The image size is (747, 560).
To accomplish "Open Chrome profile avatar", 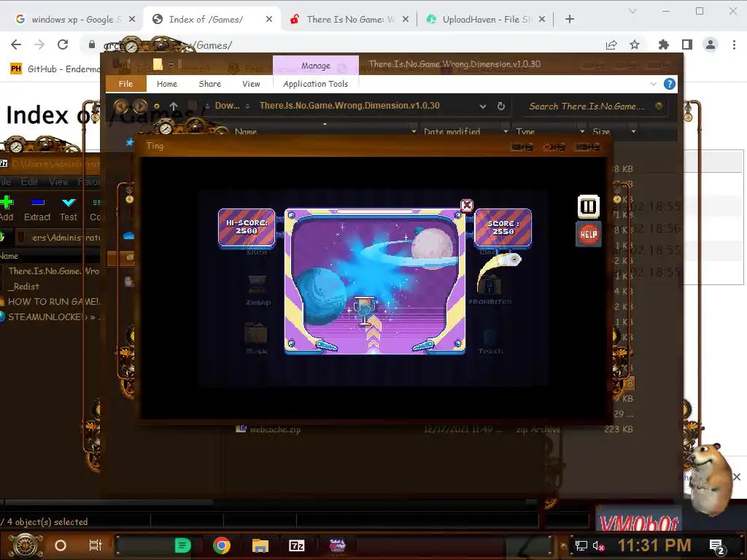I will coord(711,44).
